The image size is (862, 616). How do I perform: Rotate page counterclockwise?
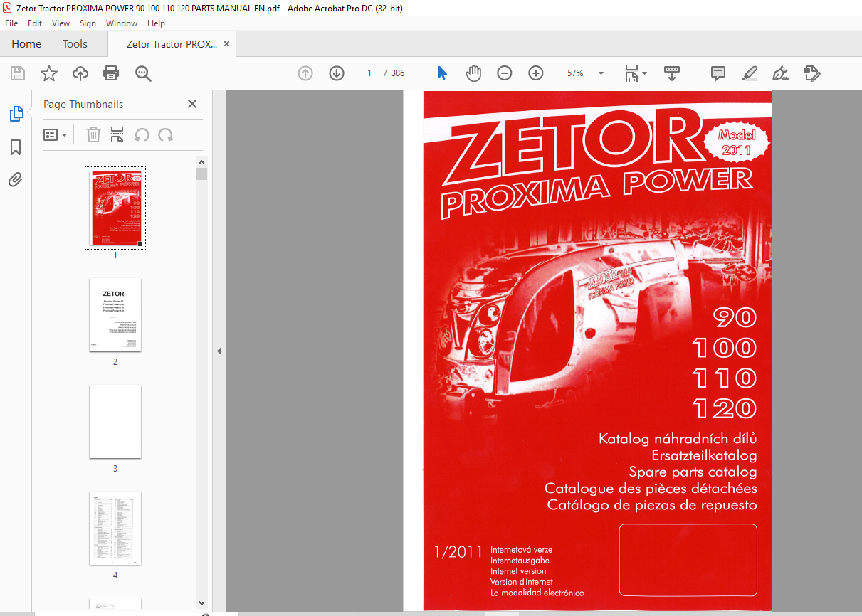(x=142, y=134)
